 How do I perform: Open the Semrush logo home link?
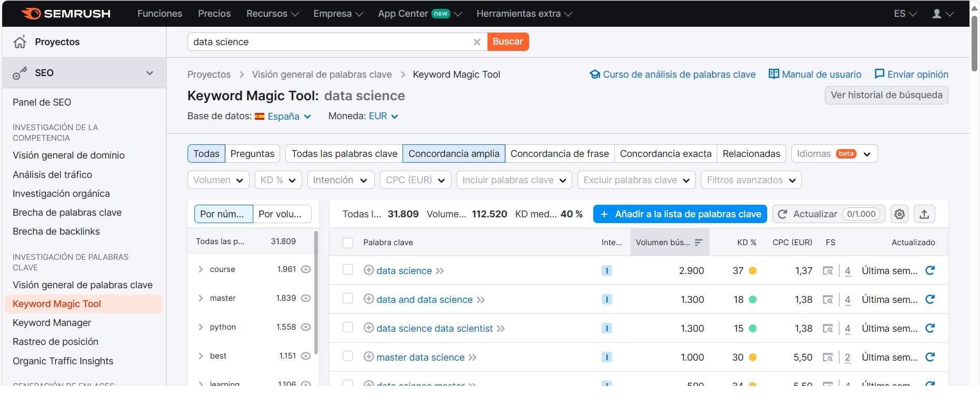[66, 14]
